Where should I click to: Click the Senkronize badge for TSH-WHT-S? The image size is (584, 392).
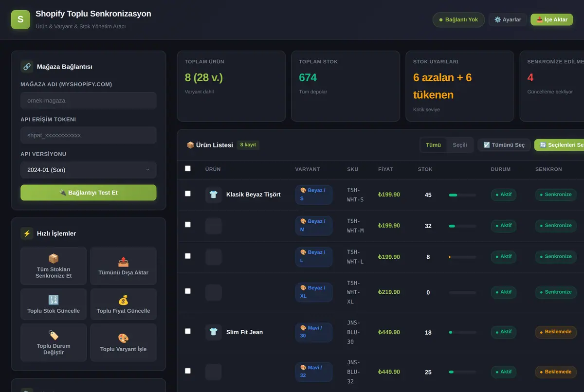(x=556, y=195)
